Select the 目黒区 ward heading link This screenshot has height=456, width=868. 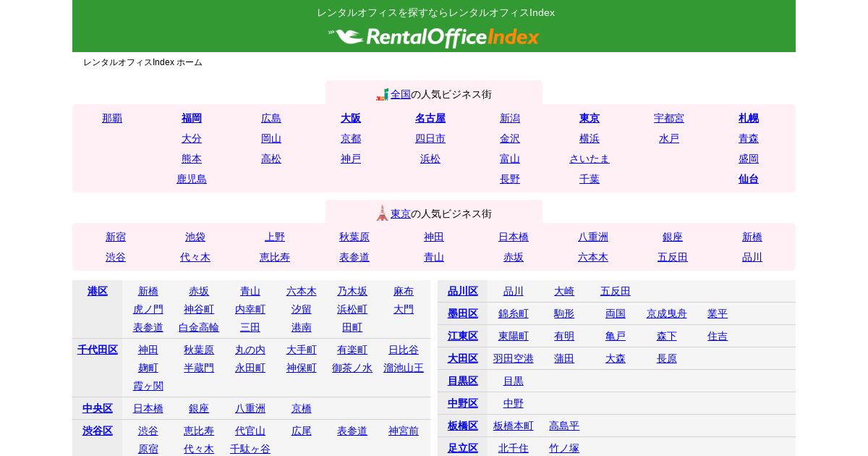(x=463, y=381)
